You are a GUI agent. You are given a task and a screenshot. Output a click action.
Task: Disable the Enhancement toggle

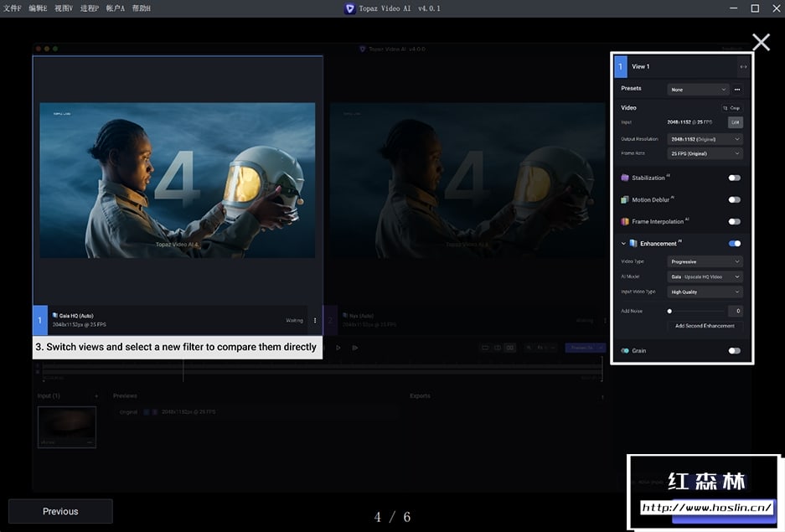click(x=734, y=244)
